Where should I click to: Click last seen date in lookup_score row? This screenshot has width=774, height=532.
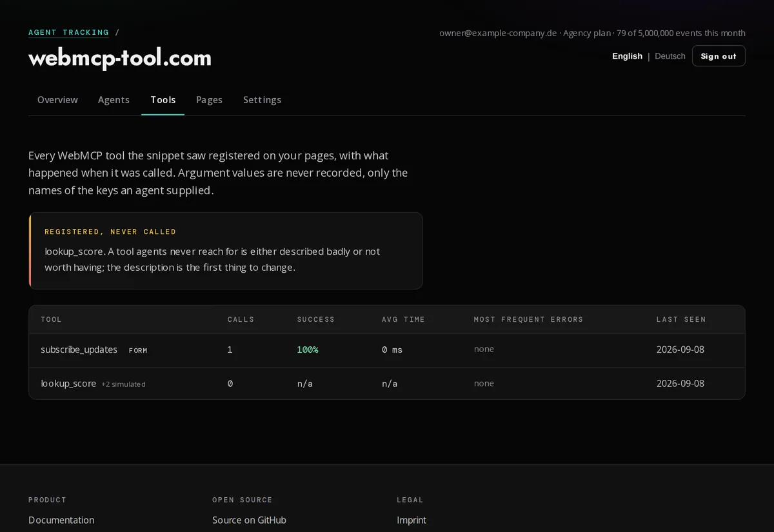[680, 383]
